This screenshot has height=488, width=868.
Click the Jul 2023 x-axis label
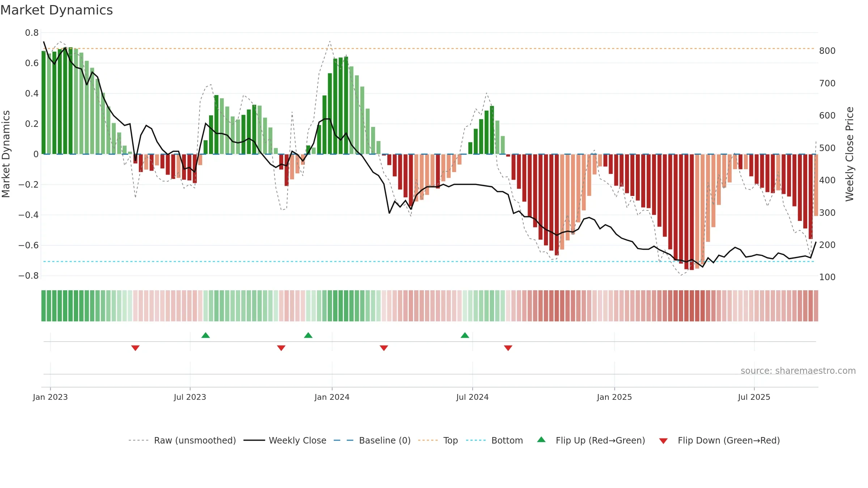click(190, 397)
